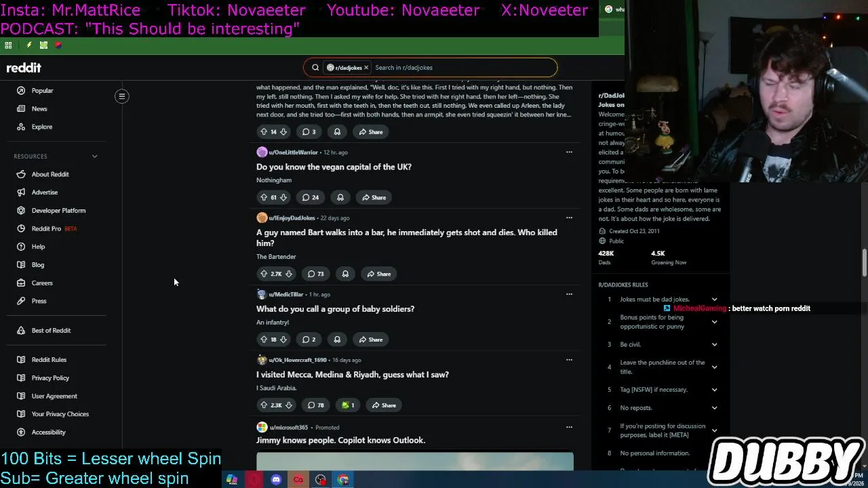The height and width of the screenshot is (488, 868).
Task: Open 78 comments on Mecca post
Action: (316, 405)
